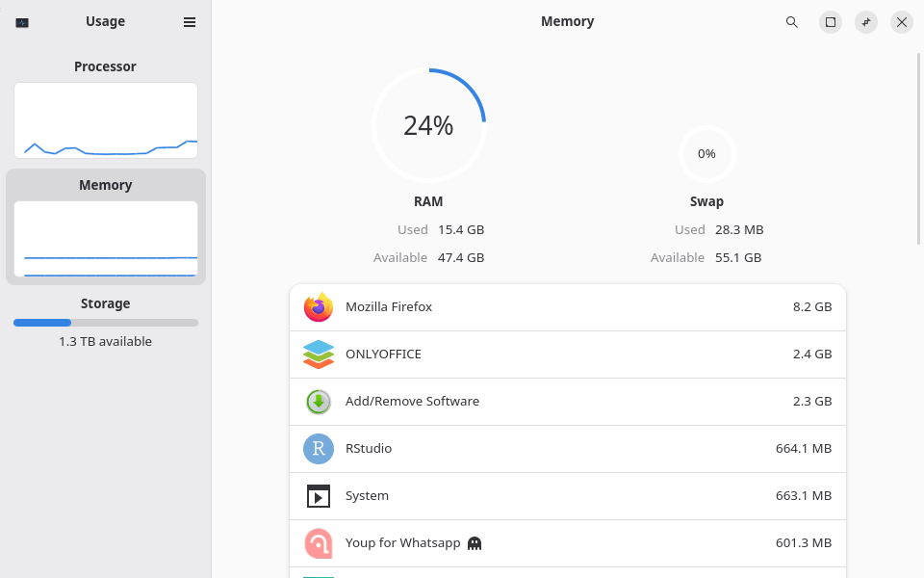The image size is (924, 578).
Task: Click the ghost icon beside Youp for Whatsapp
Action: [x=474, y=542]
